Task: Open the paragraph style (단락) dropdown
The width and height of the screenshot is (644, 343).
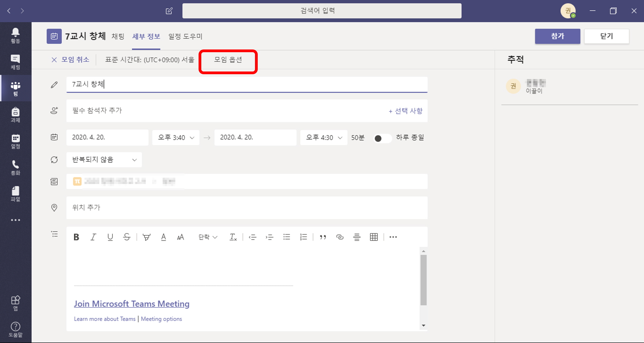Action: pyautogui.click(x=208, y=237)
